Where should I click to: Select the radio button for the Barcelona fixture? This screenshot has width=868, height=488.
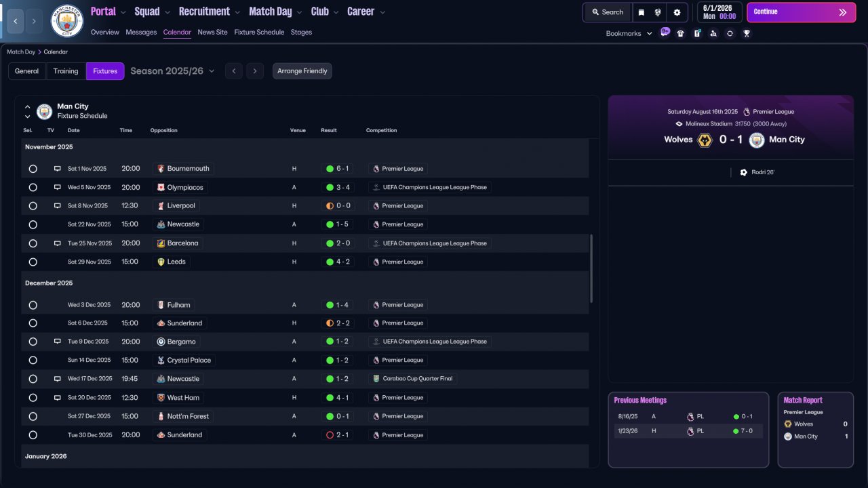click(x=33, y=243)
